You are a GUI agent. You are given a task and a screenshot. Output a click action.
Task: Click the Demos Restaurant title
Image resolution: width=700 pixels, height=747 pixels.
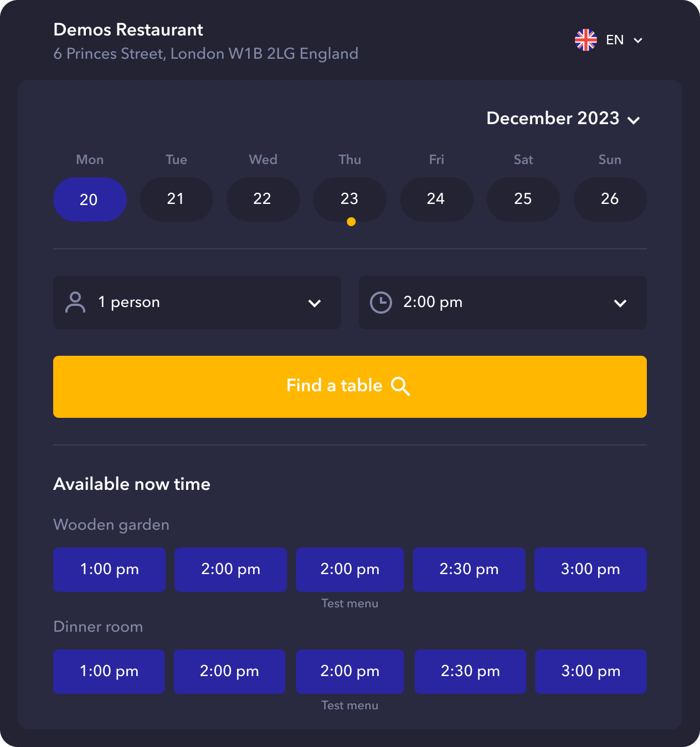tap(128, 30)
